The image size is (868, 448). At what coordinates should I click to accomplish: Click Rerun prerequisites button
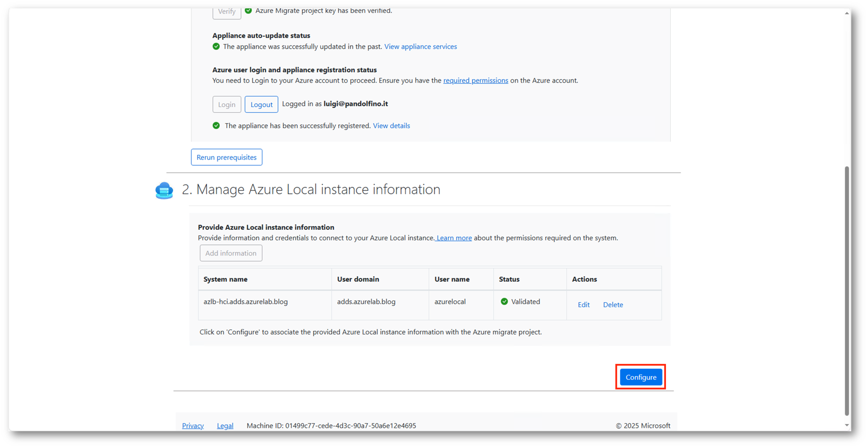226,157
